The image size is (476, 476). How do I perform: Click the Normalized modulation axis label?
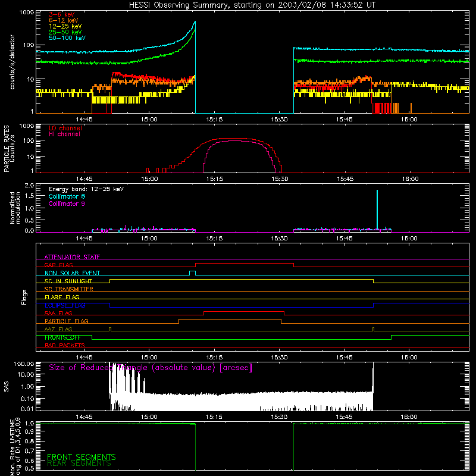tap(15, 208)
